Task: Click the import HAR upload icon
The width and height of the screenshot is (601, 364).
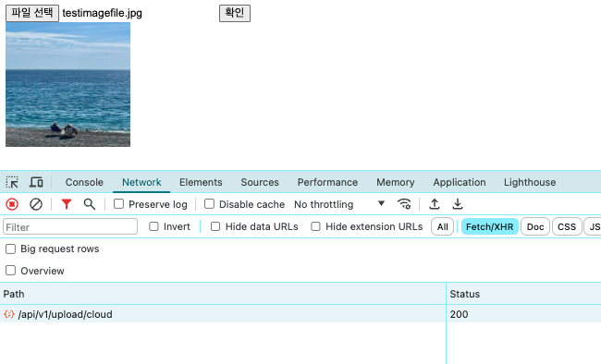Action: [x=435, y=204]
